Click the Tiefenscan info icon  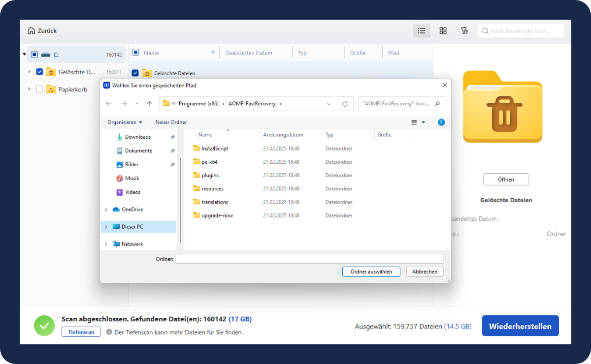pyautogui.click(x=109, y=332)
